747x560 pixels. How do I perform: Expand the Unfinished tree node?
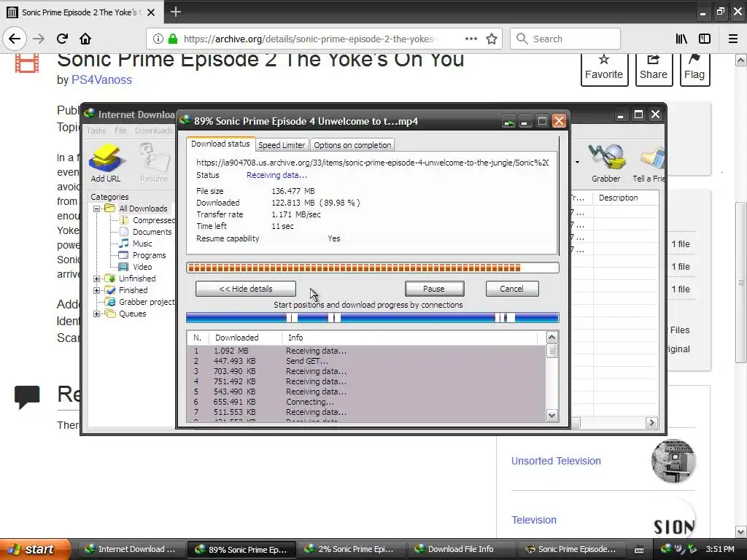[97, 279]
